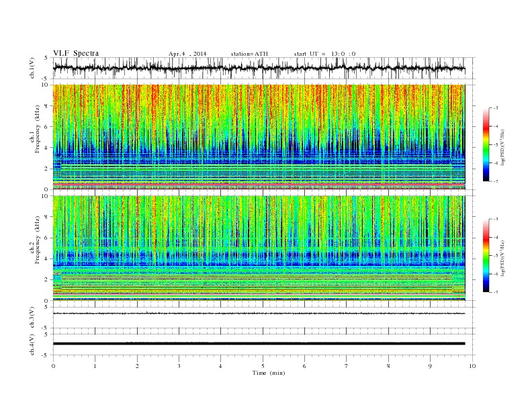This screenshot has width=532, height=411.
Task: Click the "6" kHz tick of the ch.2 spectrogram
Action: tap(46, 238)
